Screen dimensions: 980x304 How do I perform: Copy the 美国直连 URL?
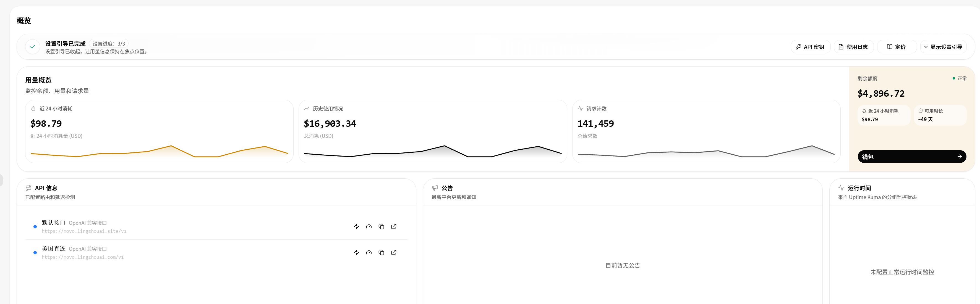(381, 252)
